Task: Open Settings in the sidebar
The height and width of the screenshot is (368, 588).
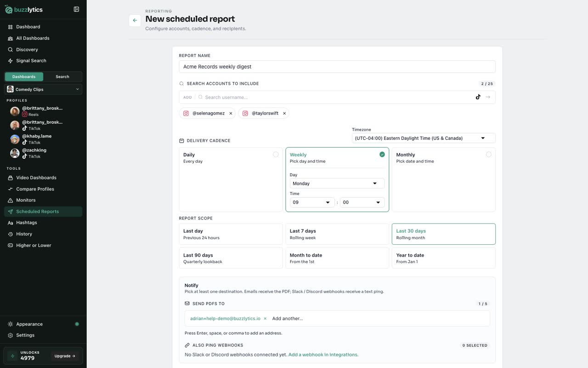Action: 43,335
